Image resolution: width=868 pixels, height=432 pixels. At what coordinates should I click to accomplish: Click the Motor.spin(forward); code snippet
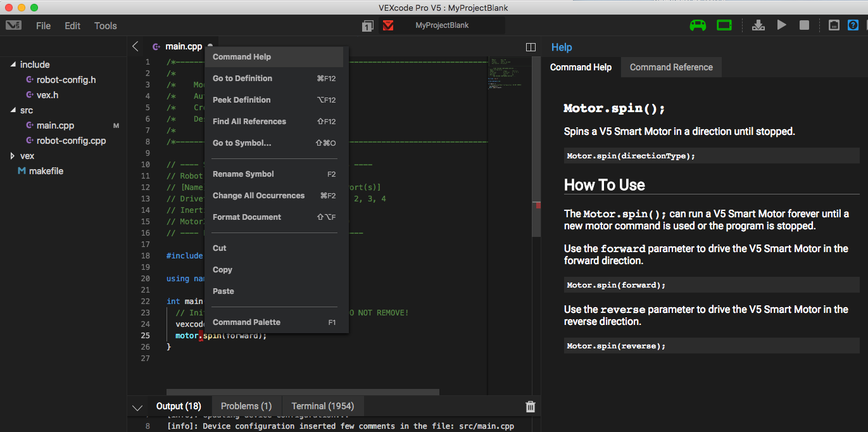[712, 285]
